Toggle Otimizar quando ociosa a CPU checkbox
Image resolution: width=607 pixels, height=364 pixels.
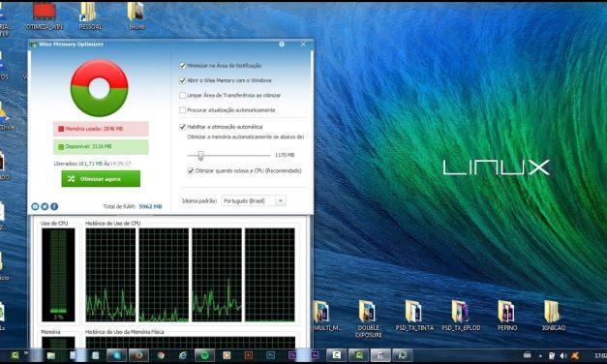191,170
